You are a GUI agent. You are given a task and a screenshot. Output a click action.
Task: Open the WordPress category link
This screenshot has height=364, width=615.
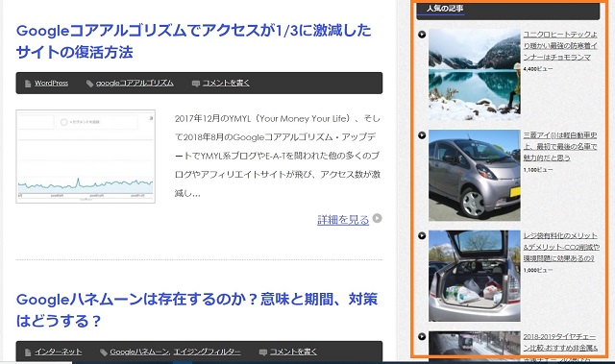tap(51, 83)
